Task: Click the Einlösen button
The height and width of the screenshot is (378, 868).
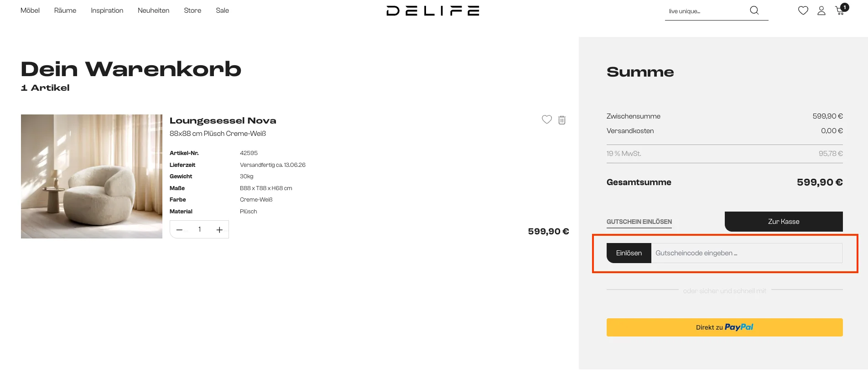Action: coord(629,253)
